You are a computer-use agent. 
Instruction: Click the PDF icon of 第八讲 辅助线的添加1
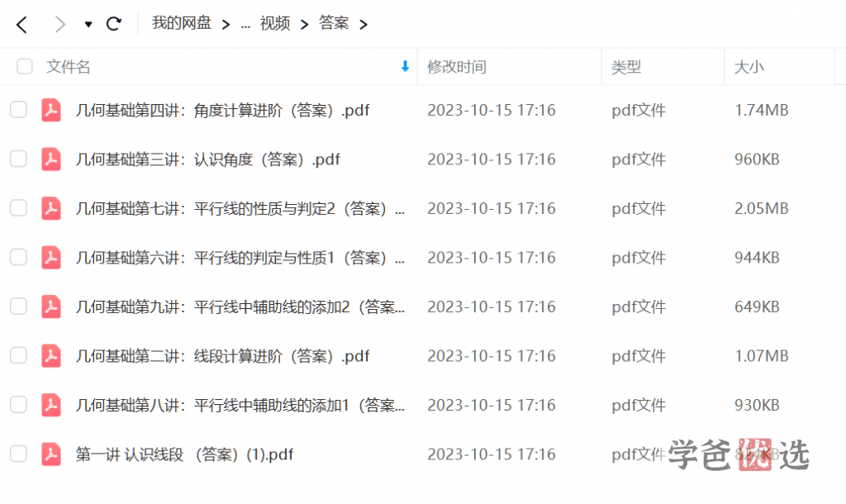(x=51, y=405)
